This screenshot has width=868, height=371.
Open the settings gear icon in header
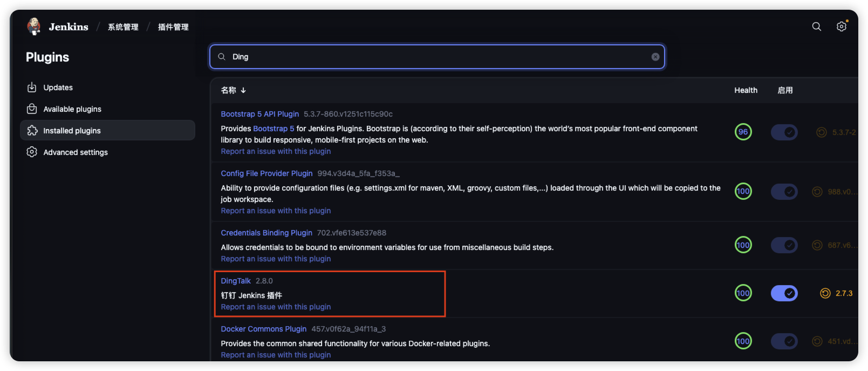(x=842, y=26)
